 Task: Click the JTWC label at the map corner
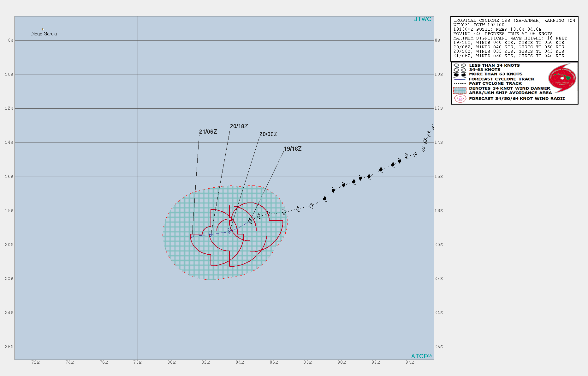pos(423,19)
